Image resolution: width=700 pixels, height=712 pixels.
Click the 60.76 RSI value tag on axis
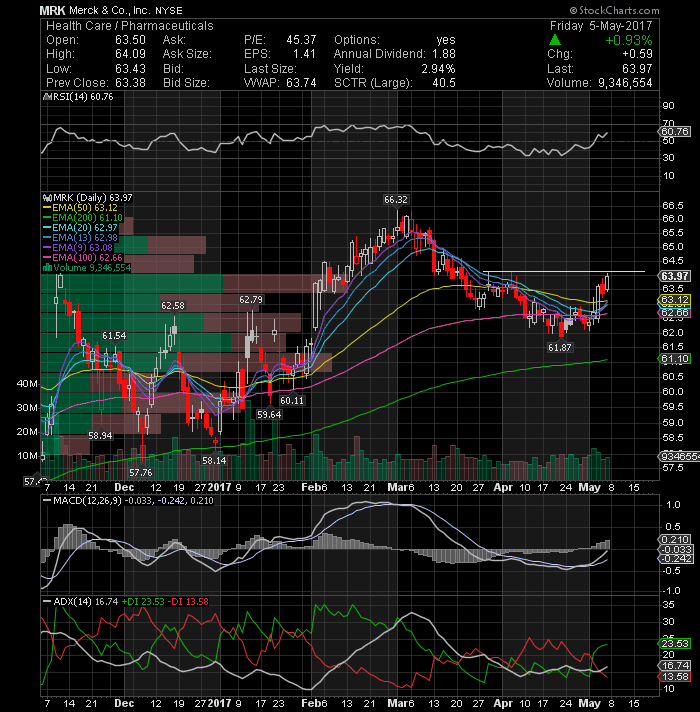click(x=675, y=132)
